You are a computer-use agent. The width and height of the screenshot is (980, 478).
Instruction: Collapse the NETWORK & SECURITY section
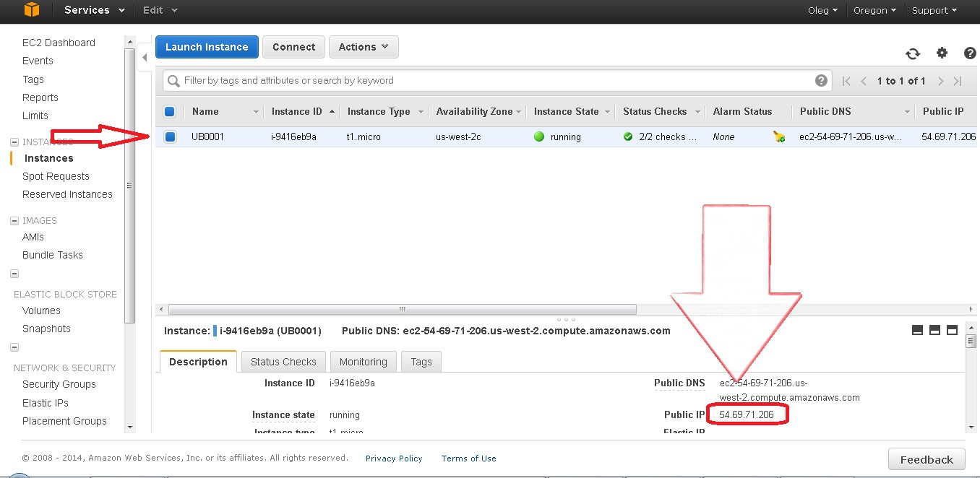(x=14, y=347)
